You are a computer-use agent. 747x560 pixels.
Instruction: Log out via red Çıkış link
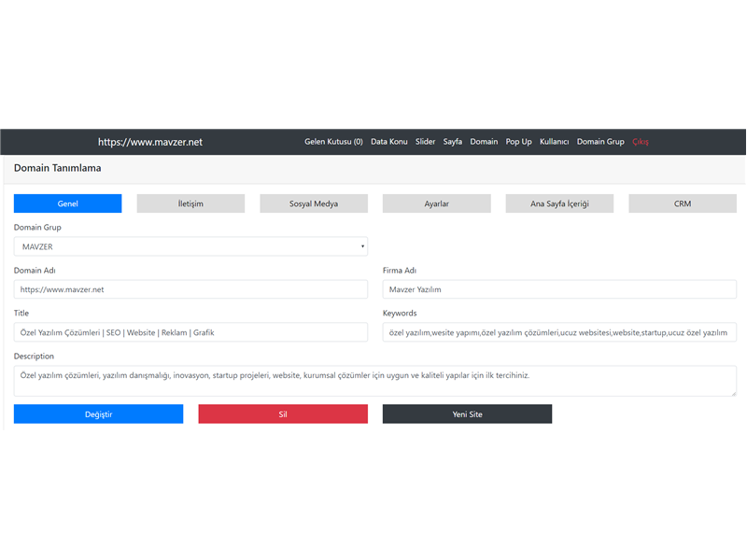pos(641,142)
